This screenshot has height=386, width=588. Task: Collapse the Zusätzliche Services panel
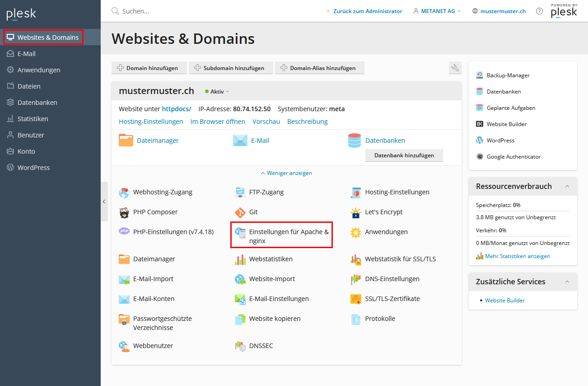click(567, 282)
